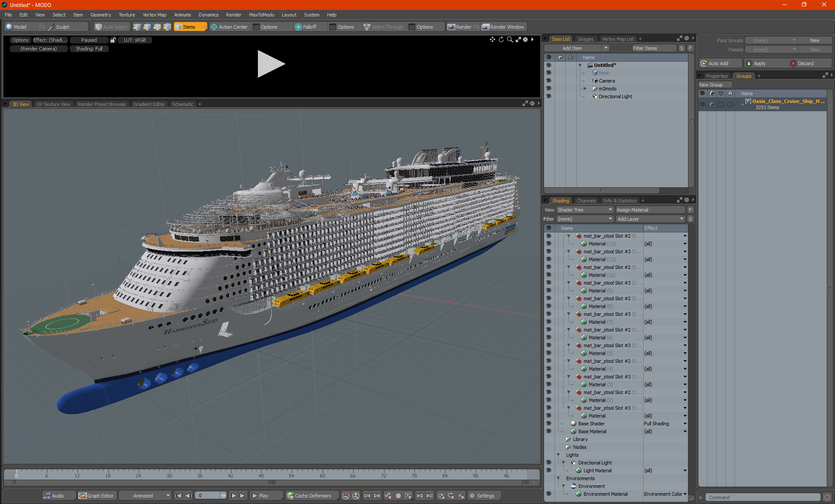Click preview pan/move arrows icon
This screenshot has height=504, width=835.
pyautogui.click(x=492, y=40)
